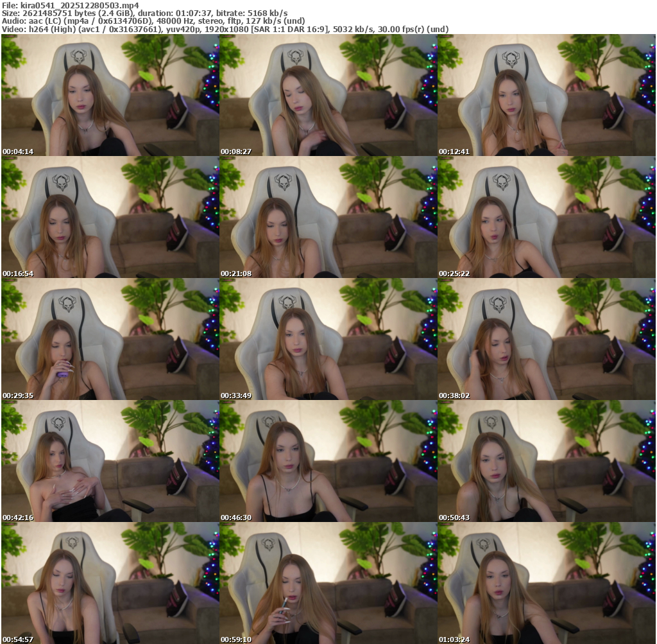Viewport: 657px width, 644px height.
Task: Select the Video h264 codec info line
Action: (x=225, y=29)
